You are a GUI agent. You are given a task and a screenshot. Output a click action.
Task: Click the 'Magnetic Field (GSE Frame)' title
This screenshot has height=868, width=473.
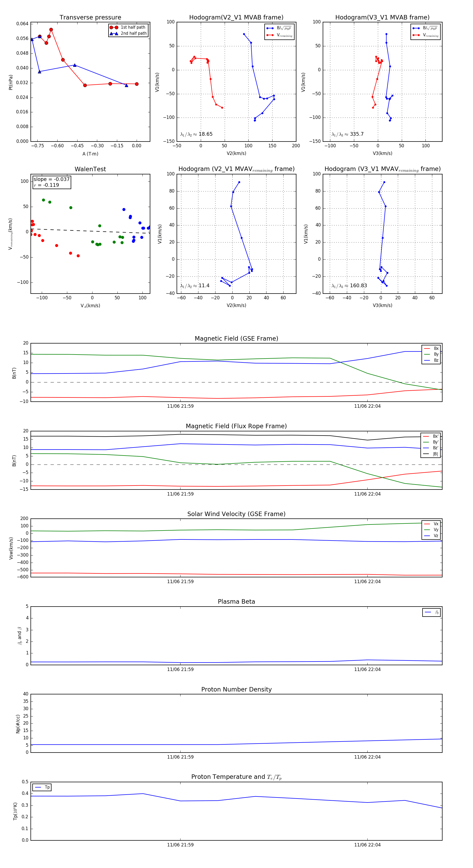click(x=236, y=339)
